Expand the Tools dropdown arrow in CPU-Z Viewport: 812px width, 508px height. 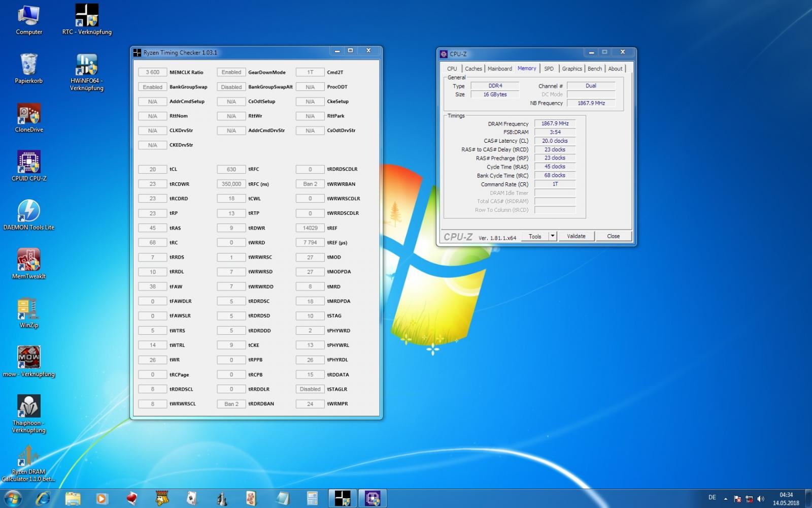(553, 236)
